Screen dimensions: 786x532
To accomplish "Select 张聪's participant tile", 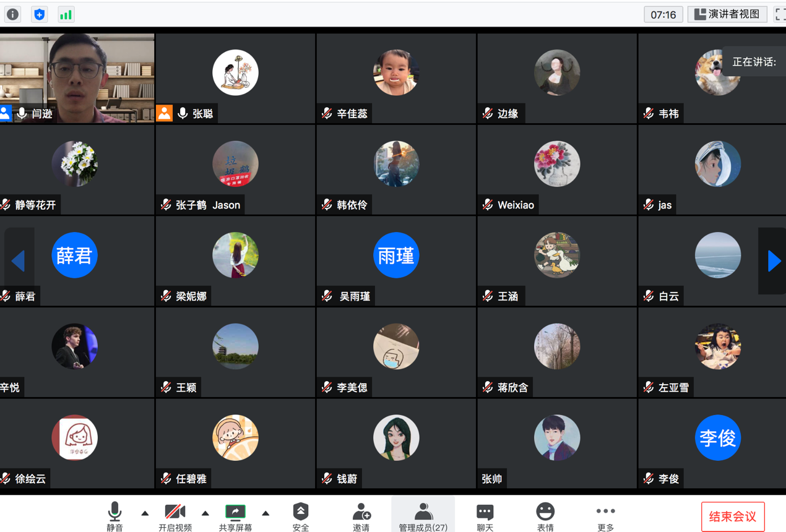I will [x=235, y=79].
